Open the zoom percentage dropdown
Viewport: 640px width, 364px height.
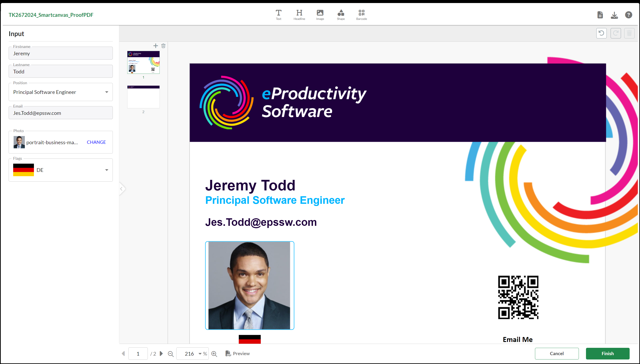(200, 354)
